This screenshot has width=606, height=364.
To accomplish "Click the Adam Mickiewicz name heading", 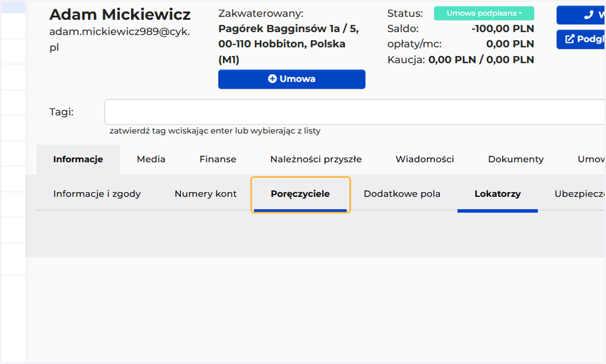I will [x=120, y=14].
